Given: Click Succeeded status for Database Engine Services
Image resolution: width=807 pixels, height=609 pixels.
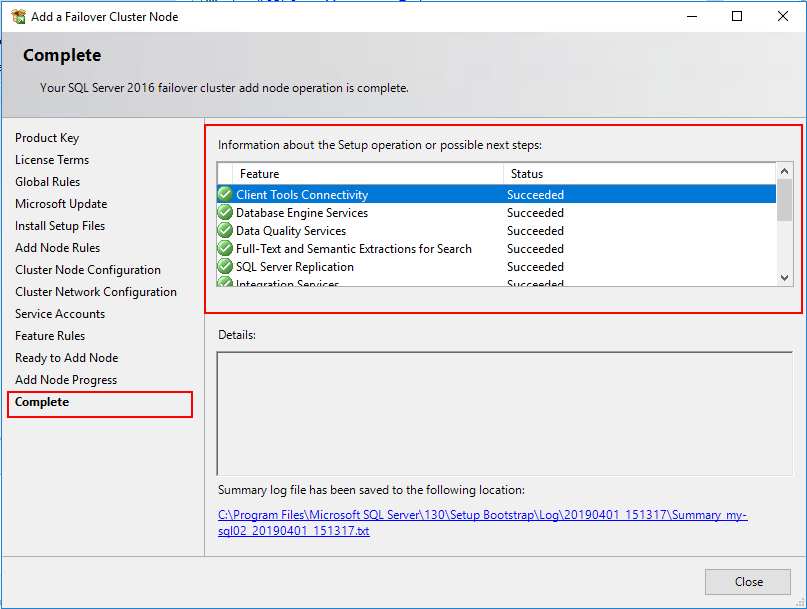Looking at the screenshot, I should [x=535, y=213].
